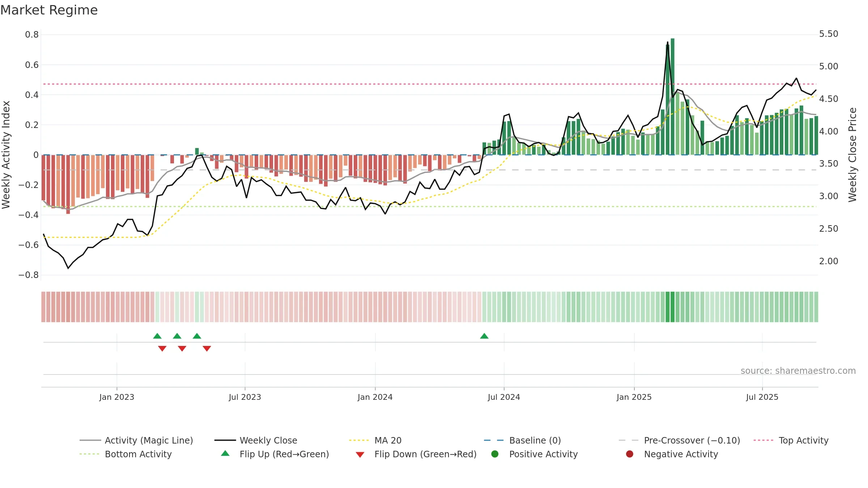Click the first red cell of regime strip
Image resolution: width=868 pixels, height=488 pixels.
click(x=43, y=307)
